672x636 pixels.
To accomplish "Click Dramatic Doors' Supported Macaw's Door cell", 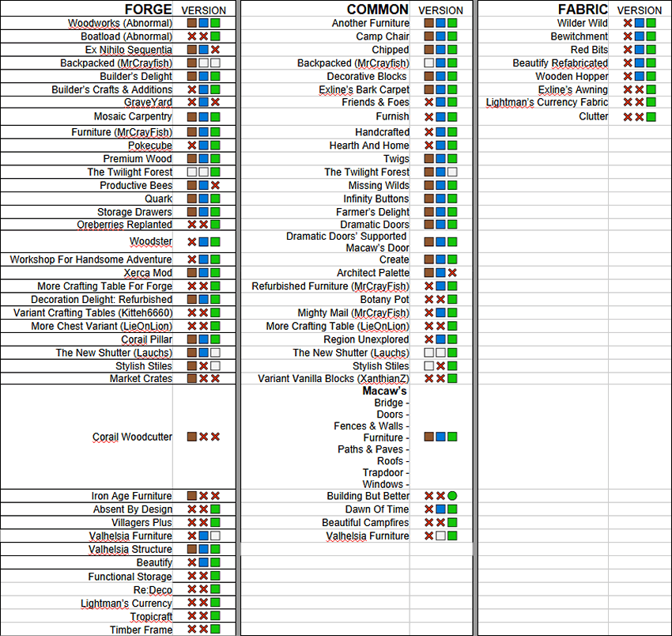I will [x=326, y=242].
